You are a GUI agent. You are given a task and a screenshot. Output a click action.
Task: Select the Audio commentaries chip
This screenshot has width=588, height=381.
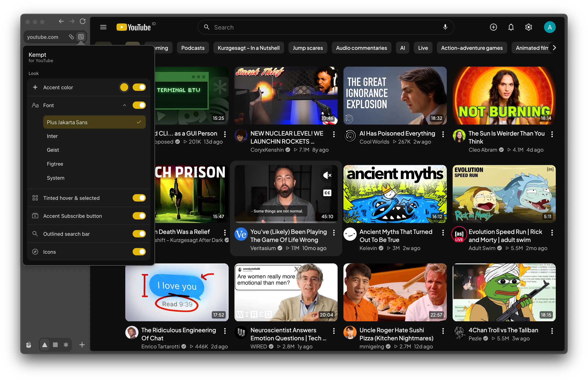point(361,48)
